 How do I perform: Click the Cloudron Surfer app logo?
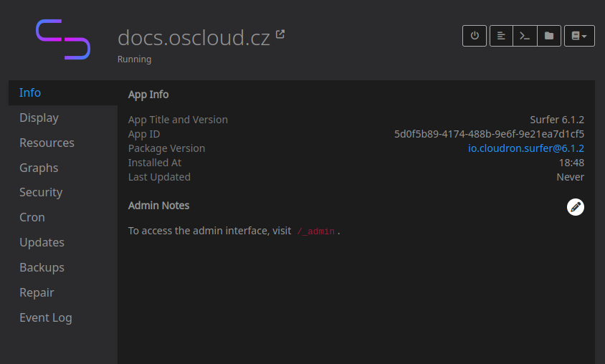tap(63, 39)
